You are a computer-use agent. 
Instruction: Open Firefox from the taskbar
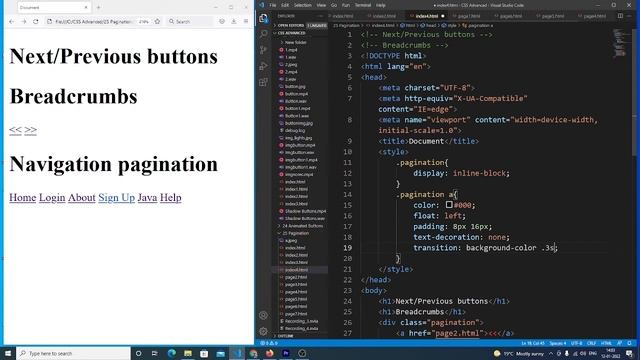click(269, 353)
